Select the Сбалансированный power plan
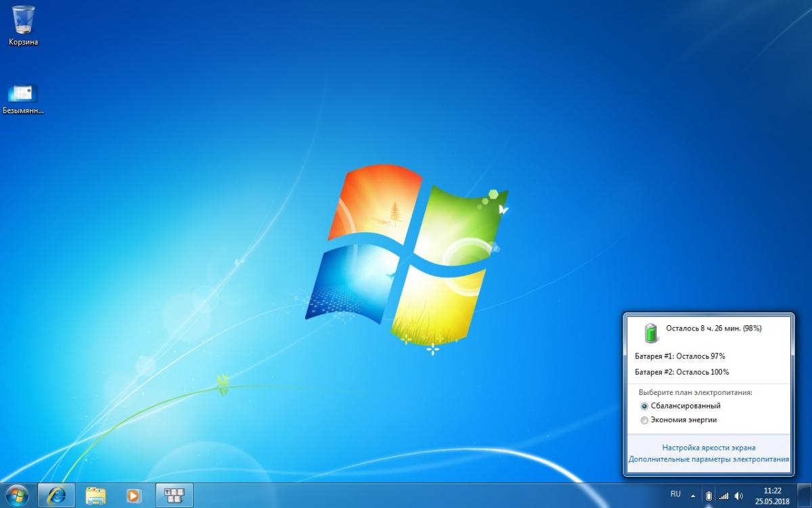The image size is (812, 508). pos(681,406)
